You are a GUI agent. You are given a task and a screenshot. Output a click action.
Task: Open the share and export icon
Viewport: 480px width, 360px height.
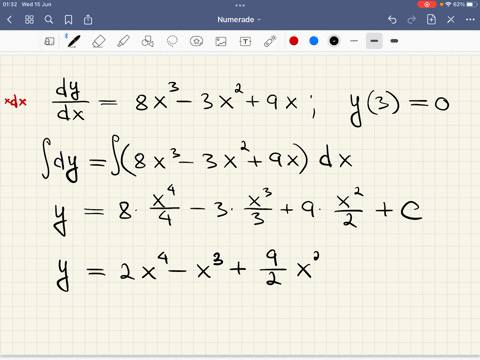pyautogui.click(x=88, y=20)
